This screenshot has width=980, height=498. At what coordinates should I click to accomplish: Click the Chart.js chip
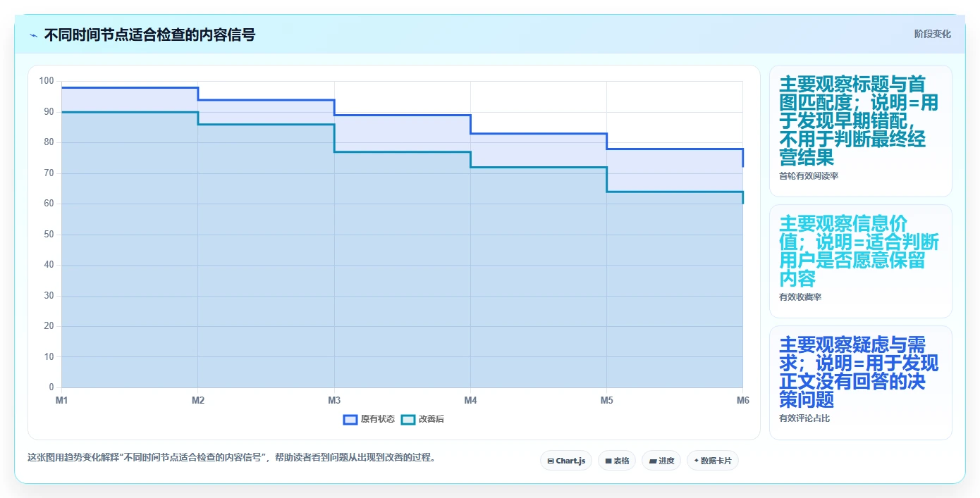click(566, 461)
